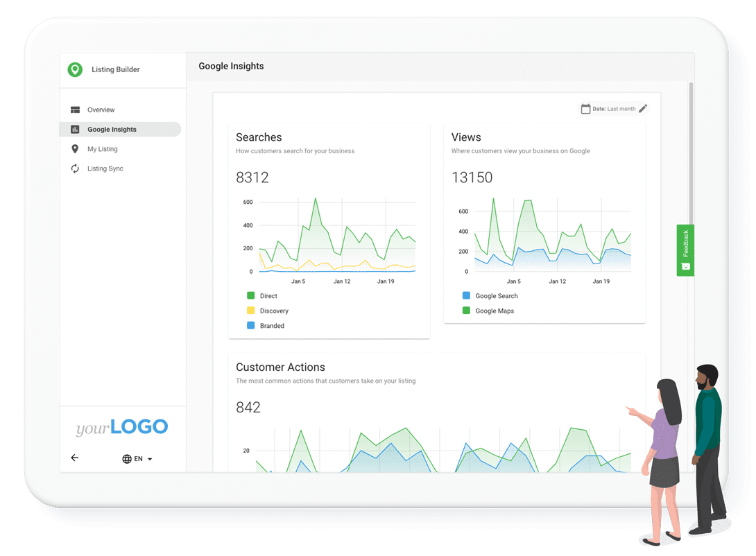Click the Listing Sync refresh icon
Image resolution: width=756 pixels, height=556 pixels.
pyautogui.click(x=75, y=168)
